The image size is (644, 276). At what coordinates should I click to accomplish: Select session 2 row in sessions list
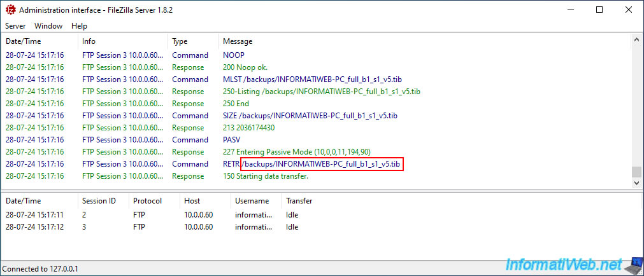click(320, 214)
